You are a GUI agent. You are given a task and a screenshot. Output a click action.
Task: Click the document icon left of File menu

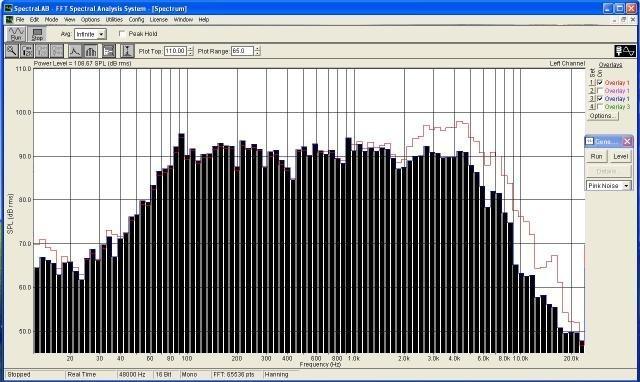[9, 20]
